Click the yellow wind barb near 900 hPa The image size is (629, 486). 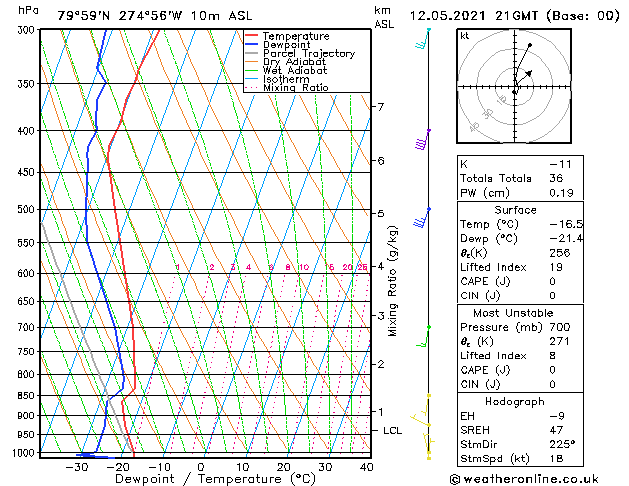[423, 412]
